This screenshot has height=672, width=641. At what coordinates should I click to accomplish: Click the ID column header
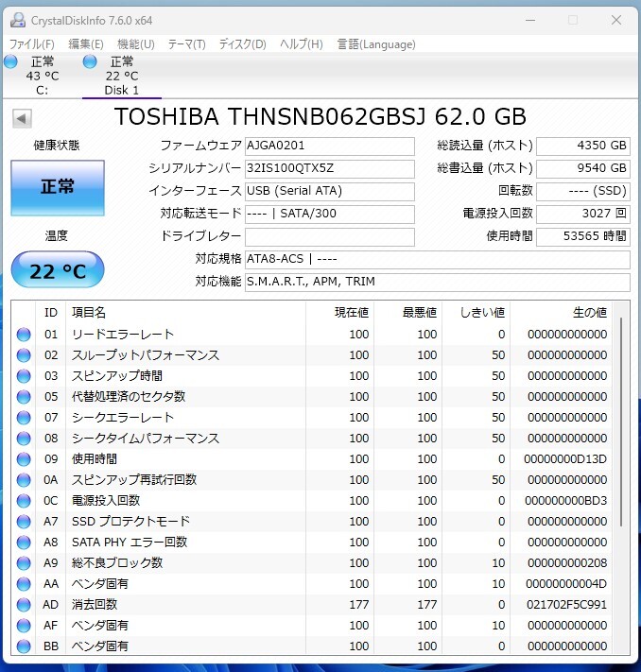tap(51, 313)
